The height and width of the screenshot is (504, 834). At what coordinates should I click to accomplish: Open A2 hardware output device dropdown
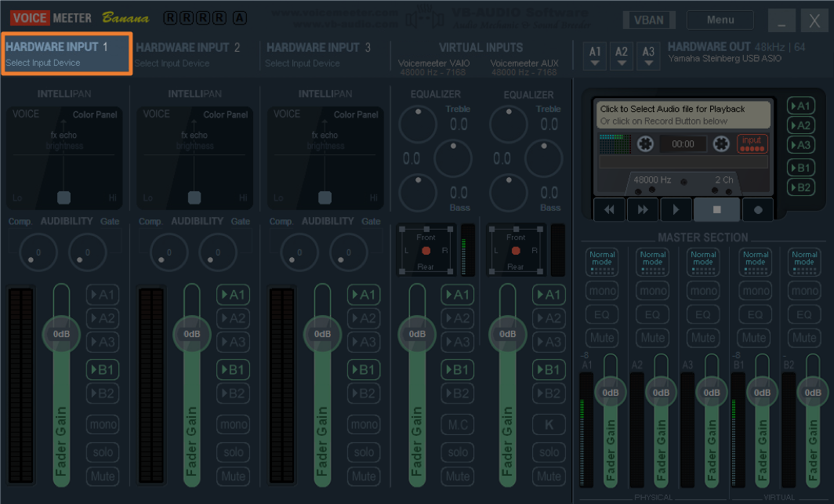pyautogui.click(x=622, y=56)
